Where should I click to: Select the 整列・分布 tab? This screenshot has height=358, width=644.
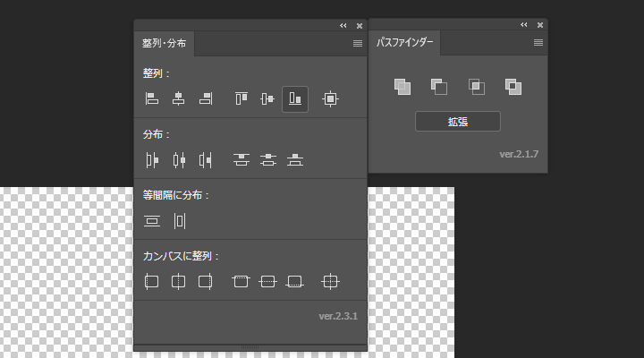click(x=164, y=43)
